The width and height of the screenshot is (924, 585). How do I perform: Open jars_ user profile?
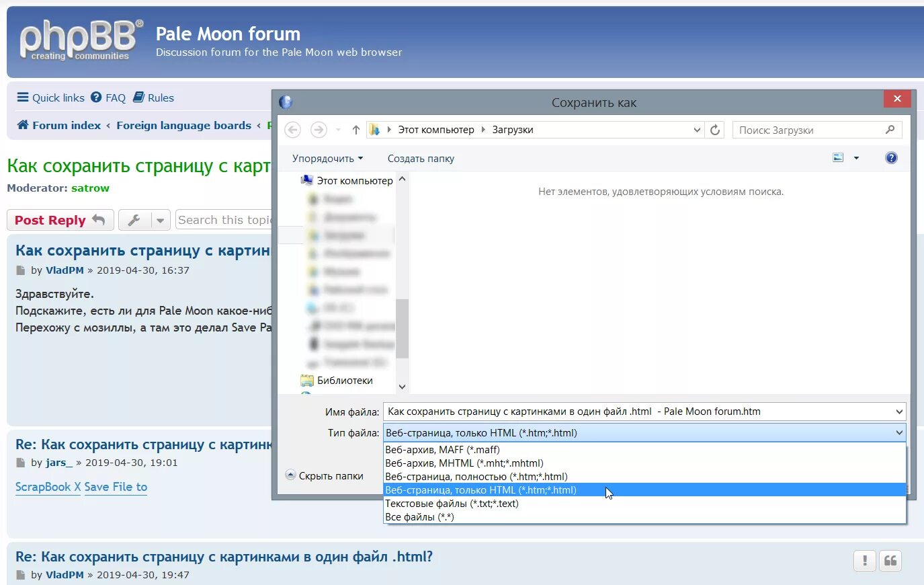point(59,463)
